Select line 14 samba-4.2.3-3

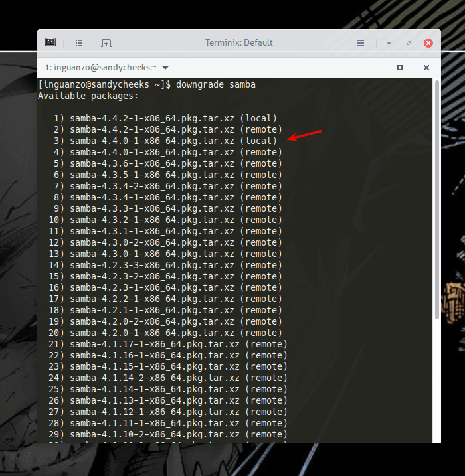click(x=165, y=265)
